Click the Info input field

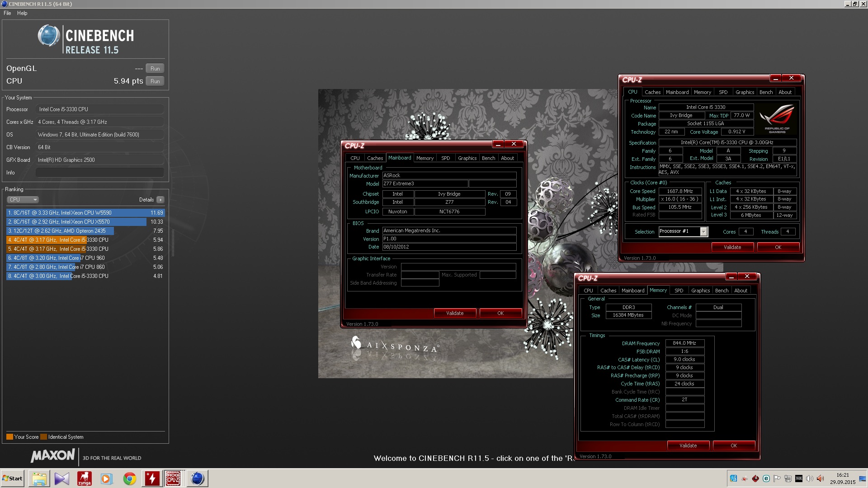point(100,173)
